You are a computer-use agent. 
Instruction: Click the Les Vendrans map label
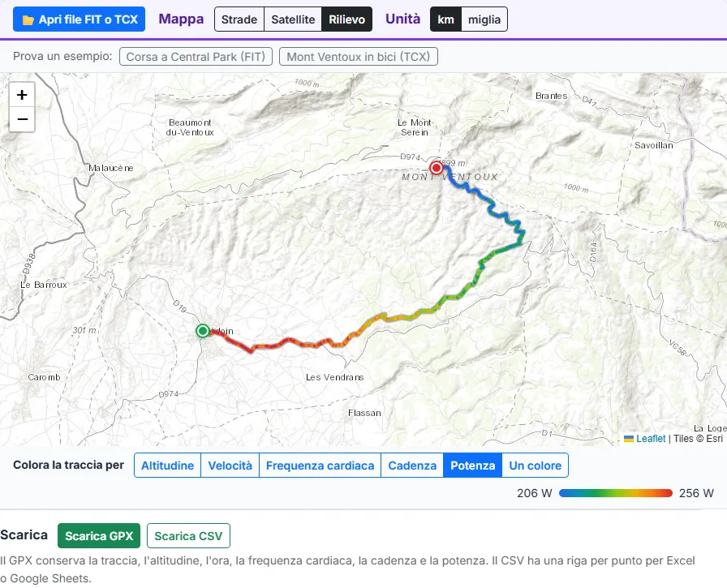tap(335, 377)
